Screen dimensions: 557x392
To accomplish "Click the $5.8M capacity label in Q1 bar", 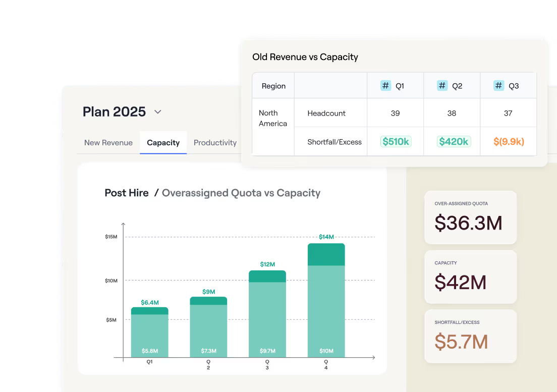I will [149, 351].
